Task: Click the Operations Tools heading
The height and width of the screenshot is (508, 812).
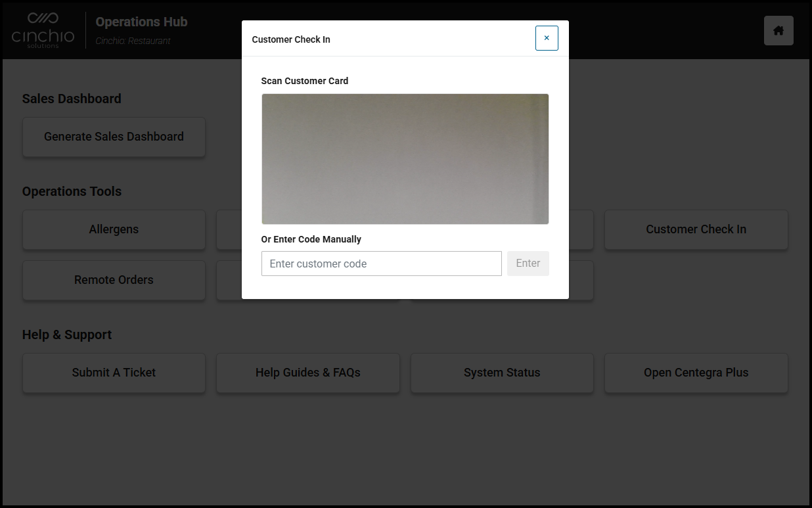Action: tap(72, 191)
